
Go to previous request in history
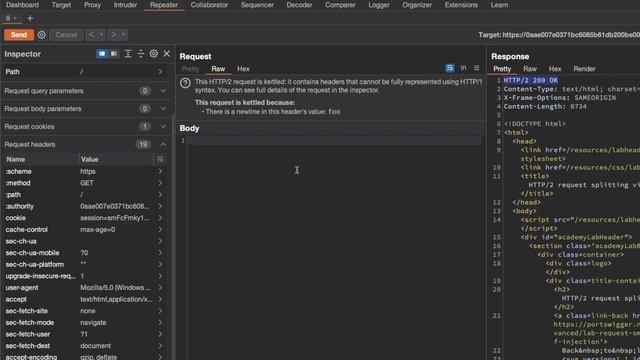[x=91, y=35]
